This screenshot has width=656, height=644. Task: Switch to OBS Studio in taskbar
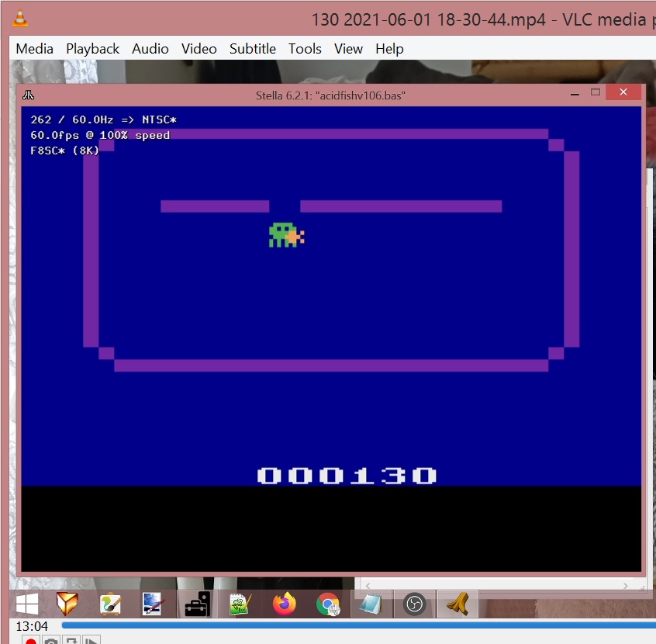tap(414, 604)
